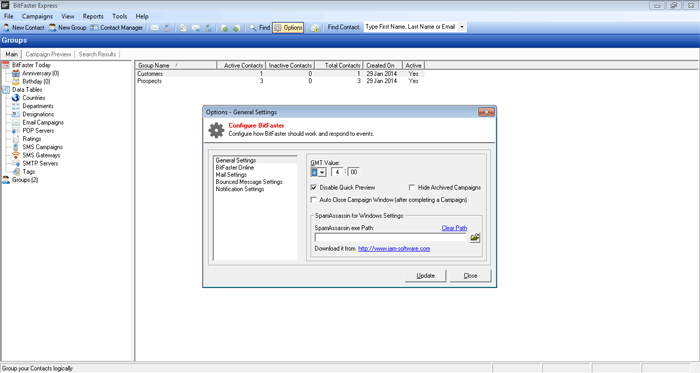The height and width of the screenshot is (373, 700).
Task: Click the envelope email campaign toolbar icon
Action: point(154,28)
